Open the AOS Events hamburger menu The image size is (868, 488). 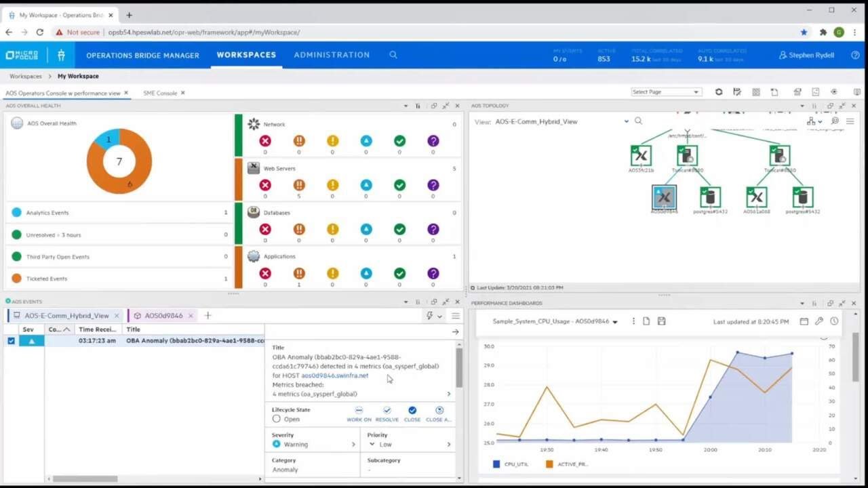click(x=456, y=316)
